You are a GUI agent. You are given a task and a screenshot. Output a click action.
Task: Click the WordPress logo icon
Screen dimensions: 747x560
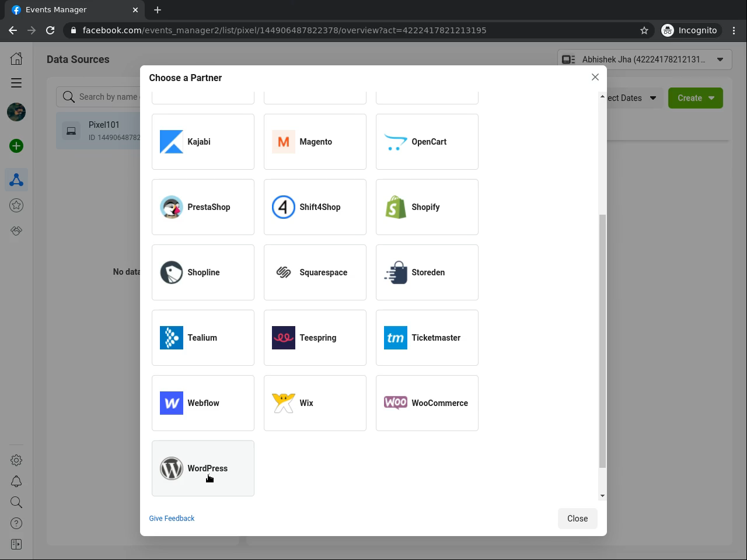[172, 468]
